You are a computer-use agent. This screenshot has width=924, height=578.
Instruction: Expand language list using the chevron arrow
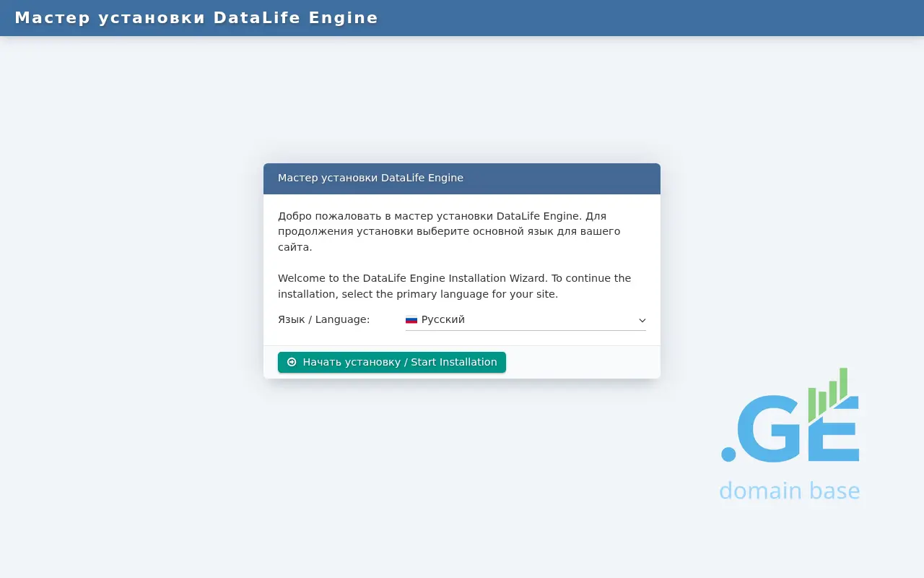pyautogui.click(x=642, y=320)
